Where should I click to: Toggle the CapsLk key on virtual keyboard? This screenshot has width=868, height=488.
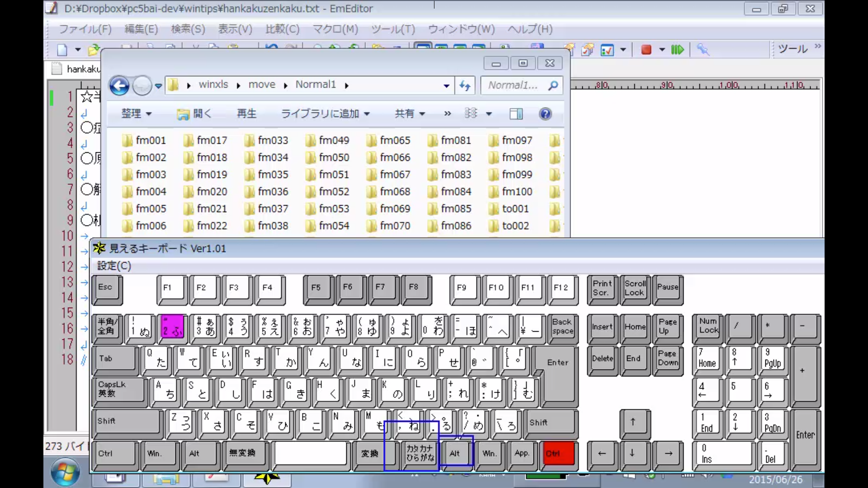pos(119,389)
